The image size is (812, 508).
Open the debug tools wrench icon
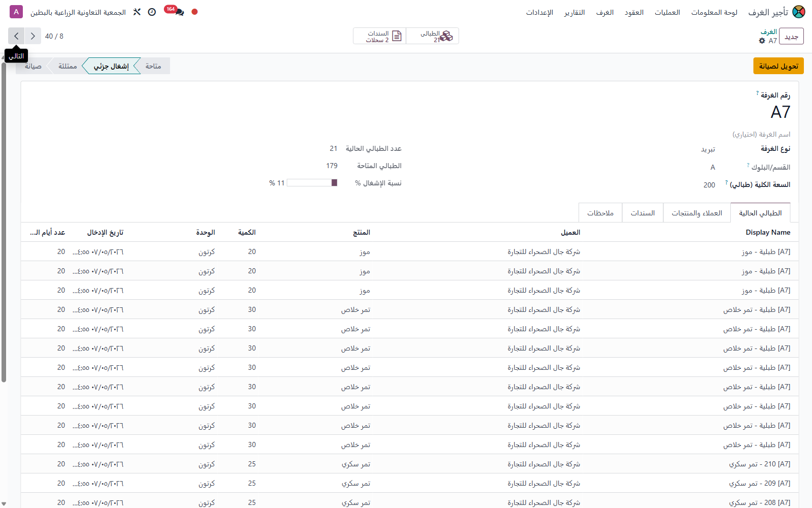pyautogui.click(x=137, y=12)
